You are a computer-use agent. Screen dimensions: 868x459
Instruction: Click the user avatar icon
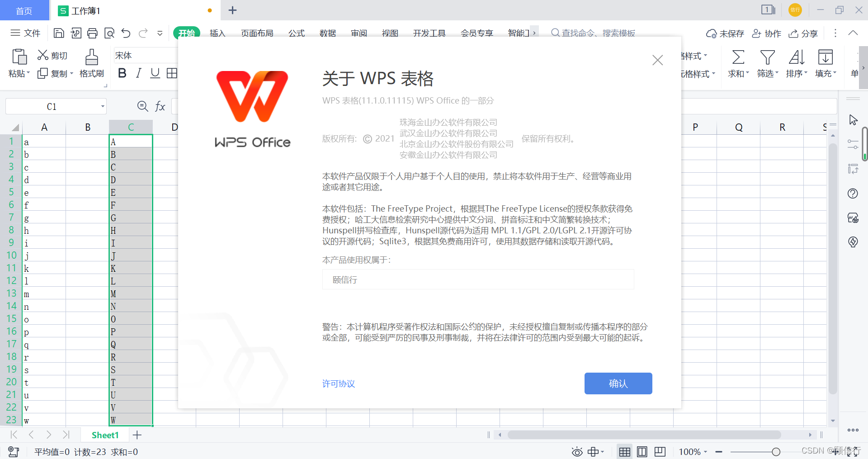pos(795,10)
